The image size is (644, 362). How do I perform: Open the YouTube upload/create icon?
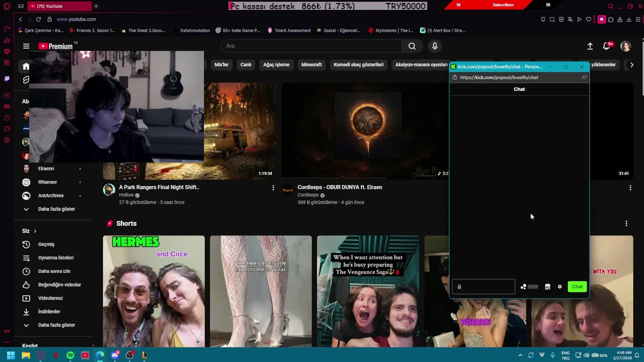click(590, 46)
